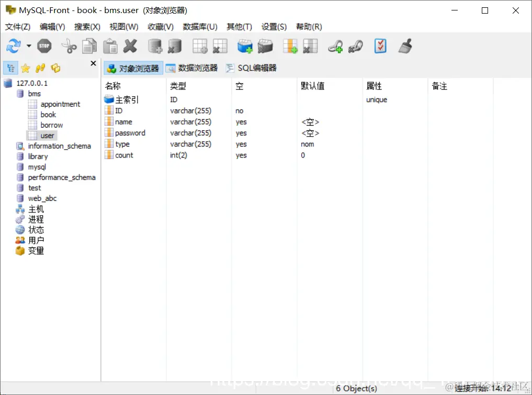532x395 pixels.
Task: Toggle the SQL history panel icon
Action: (40, 68)
